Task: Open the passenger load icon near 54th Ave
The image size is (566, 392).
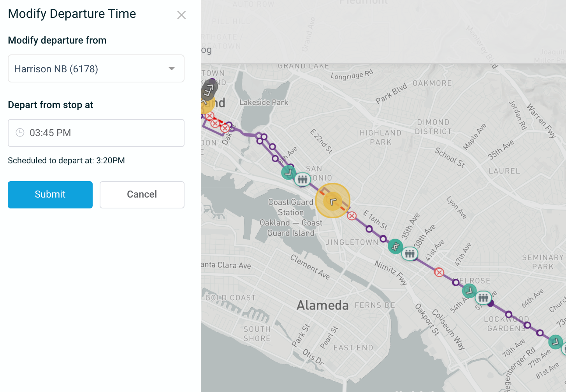Action: coord(483,298)
